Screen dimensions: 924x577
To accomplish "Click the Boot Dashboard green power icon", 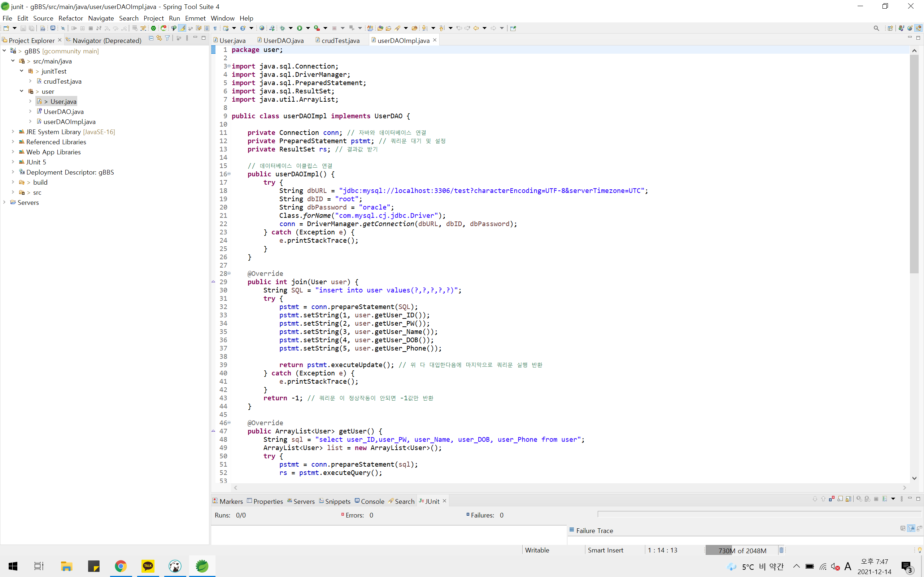I will pyautogui.click(x=153, y=28).
